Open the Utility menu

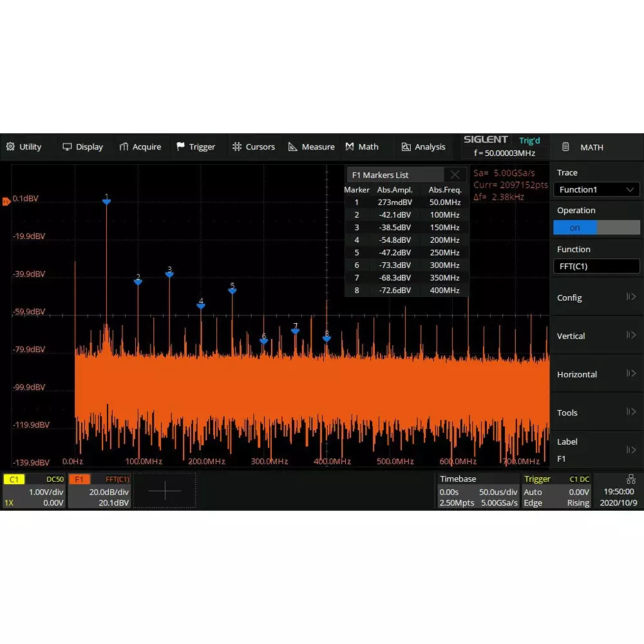(24, 147)
